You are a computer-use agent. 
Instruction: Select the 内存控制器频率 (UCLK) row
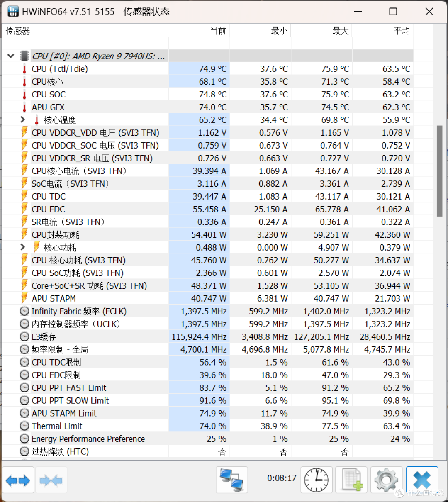click(208, 324)
